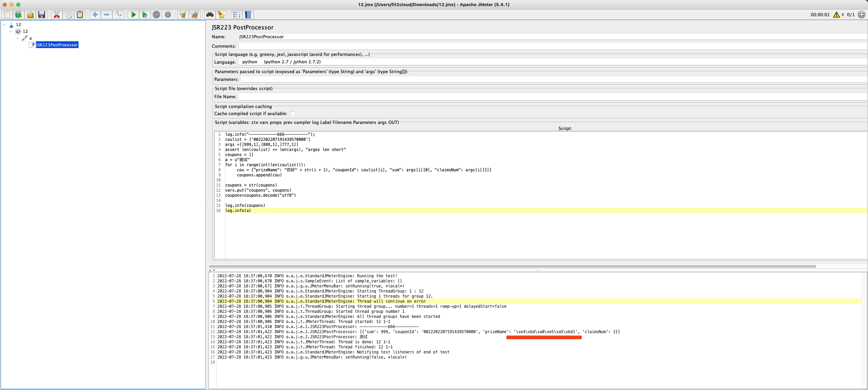Click the Clear All broom icon
868x390 pixels.
tap(195, 15)
